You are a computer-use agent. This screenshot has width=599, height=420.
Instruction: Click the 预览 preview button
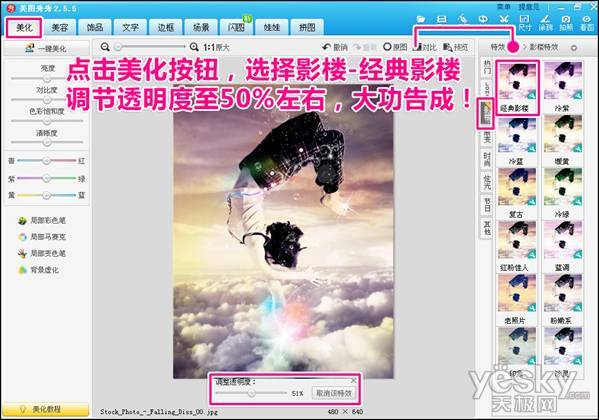point(455,47)
